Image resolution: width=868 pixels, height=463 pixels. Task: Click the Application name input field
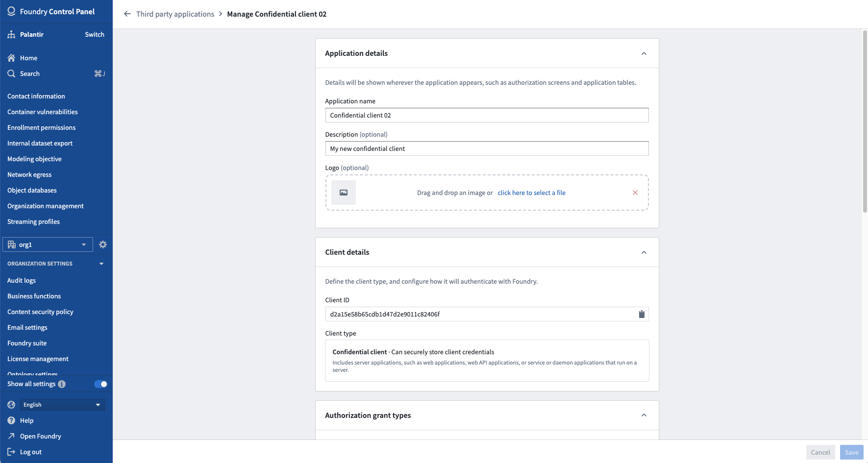487,115
